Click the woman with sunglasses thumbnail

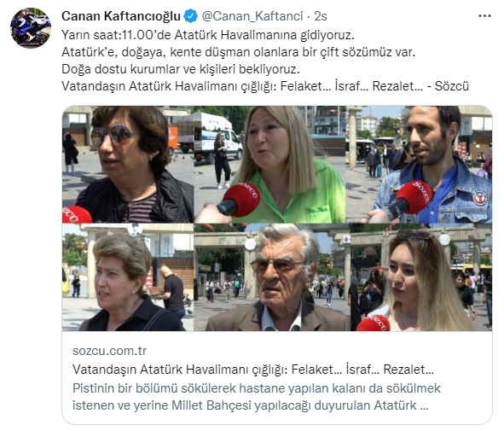(128, 165)
